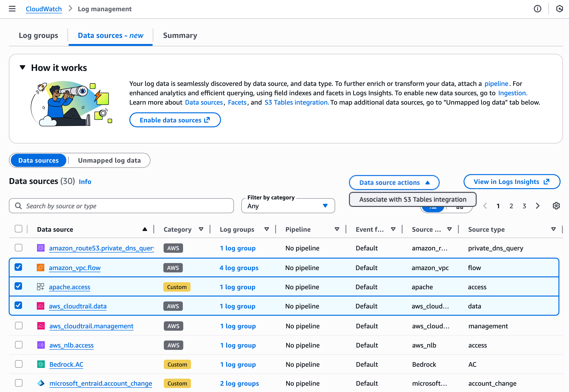Screen dimensions: 569x392
Task: Click the Bedrock.AC service icon
Action: [x=41, y=364]
